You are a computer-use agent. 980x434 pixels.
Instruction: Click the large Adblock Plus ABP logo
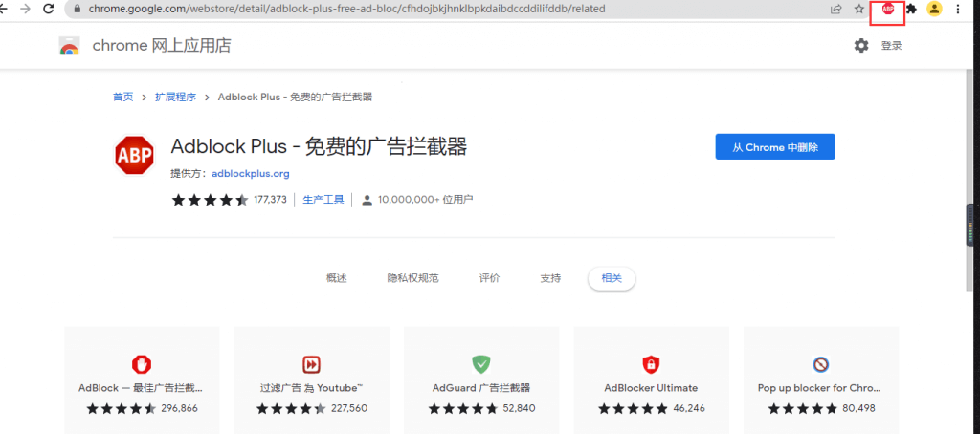[134, 156]
